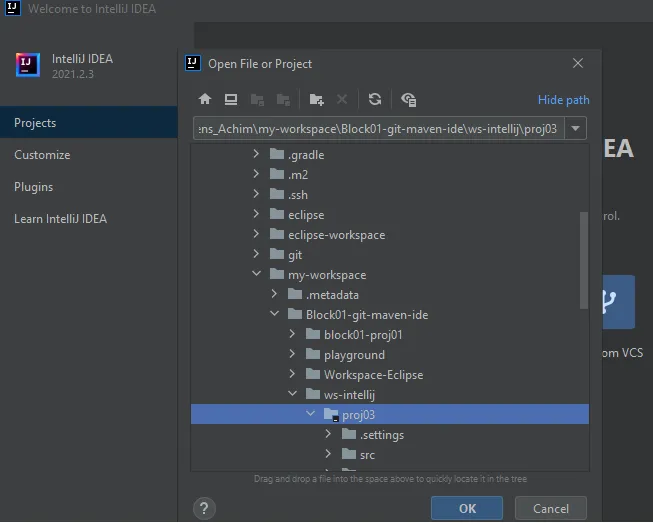
Task: Expand the src folder
Action: (328, 454)
